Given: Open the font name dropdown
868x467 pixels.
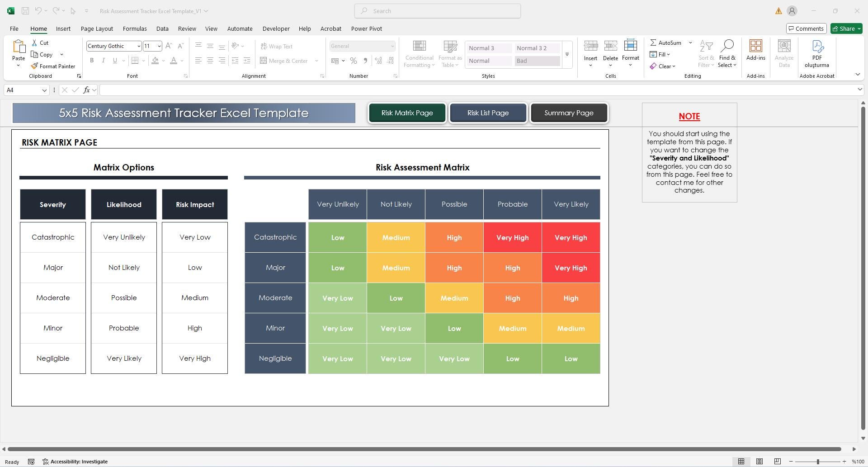Looking at the screenshot, I should (x=138, y=46).
